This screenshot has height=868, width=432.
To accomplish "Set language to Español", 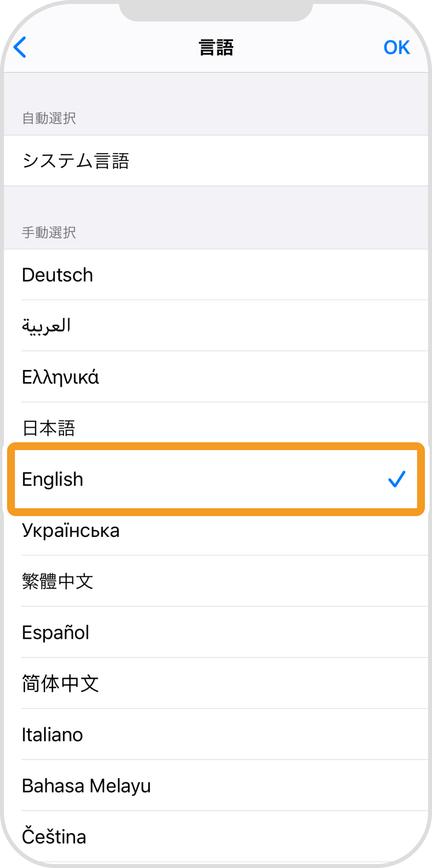I will tap(56, 632).
